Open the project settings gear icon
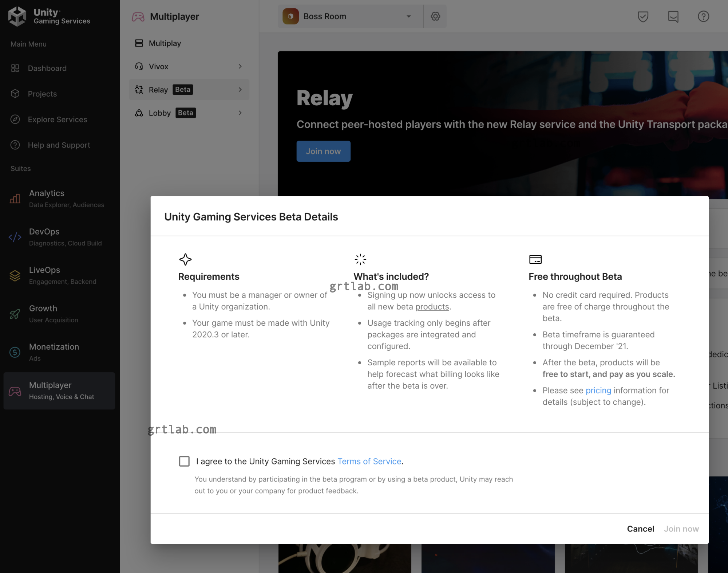Screen dimensions: 728x573 (x=435, y=16)
